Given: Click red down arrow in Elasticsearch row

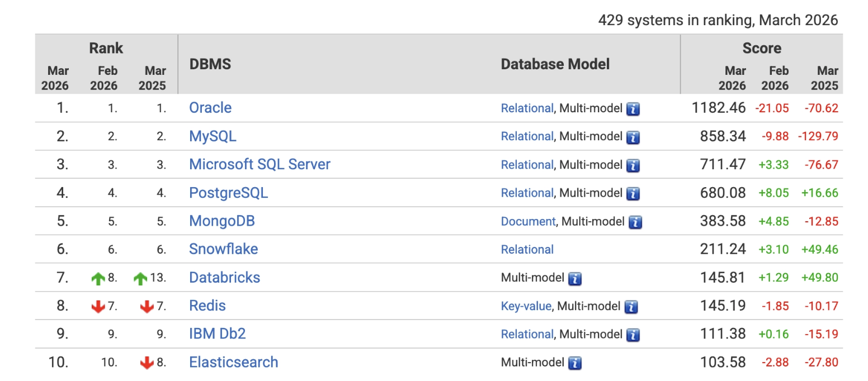Looking at the screenshot, I should pyautogui.click(x=147, y=363).
